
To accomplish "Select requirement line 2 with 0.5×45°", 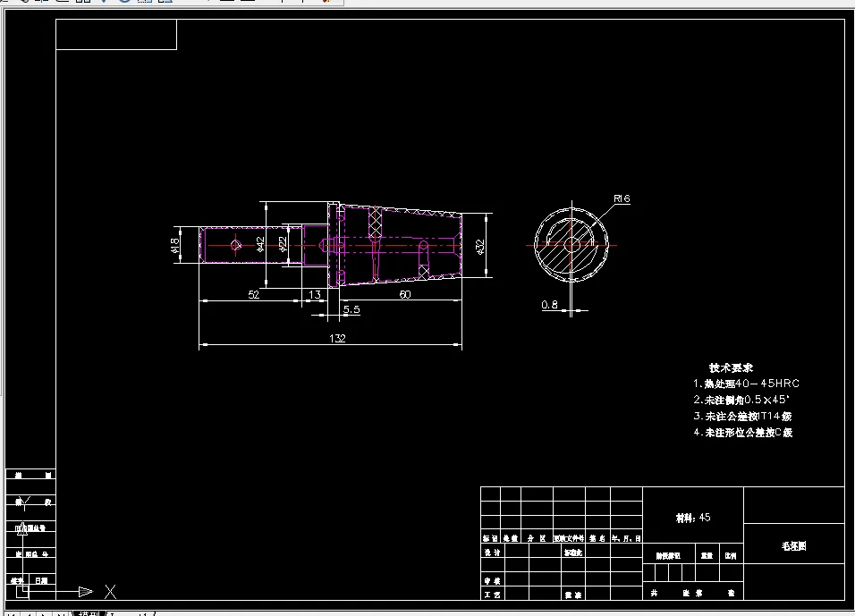I will [x=741, y=400].
